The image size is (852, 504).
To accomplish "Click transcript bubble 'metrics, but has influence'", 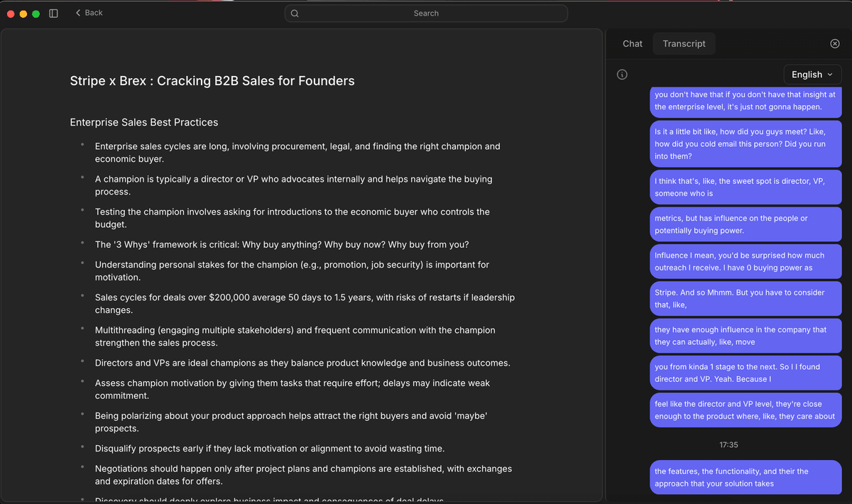I will click(x=745, y=224).
